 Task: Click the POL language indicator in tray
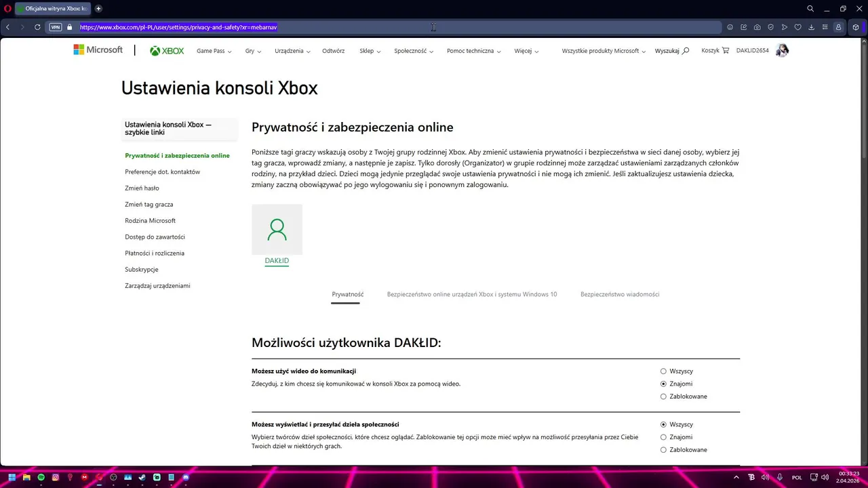(x=797, y=477)
